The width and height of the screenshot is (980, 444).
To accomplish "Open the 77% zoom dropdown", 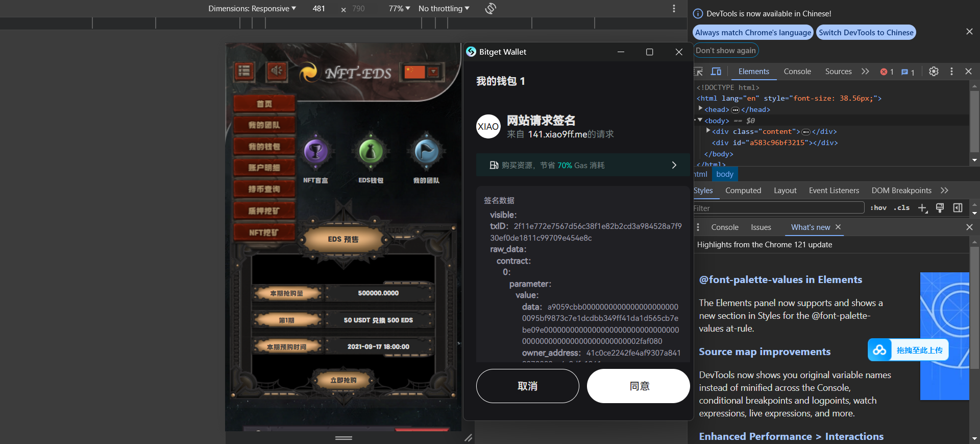I will coord(399,9).
